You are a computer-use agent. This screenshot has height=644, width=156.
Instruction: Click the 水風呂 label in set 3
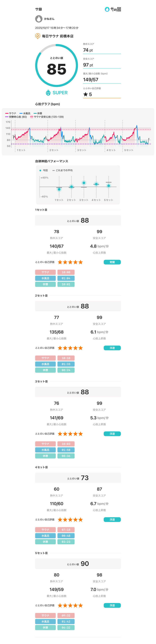[x=45, y=450]
